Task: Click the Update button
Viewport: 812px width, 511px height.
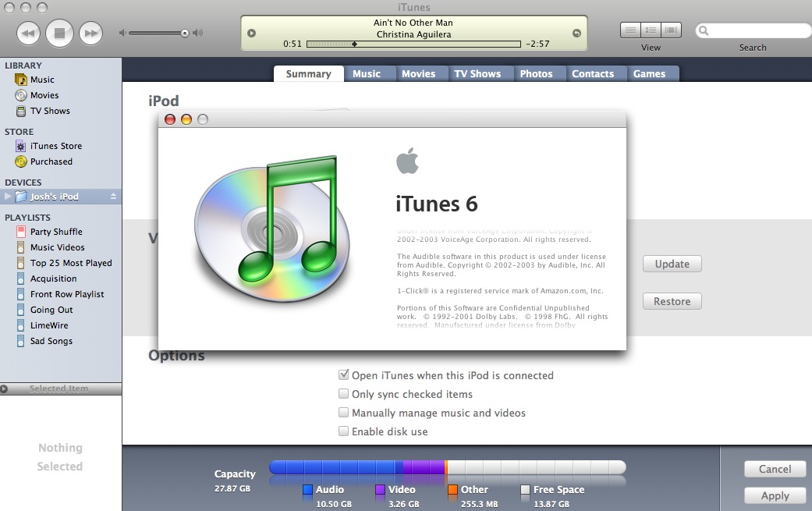Action: (x=672, y=264)
